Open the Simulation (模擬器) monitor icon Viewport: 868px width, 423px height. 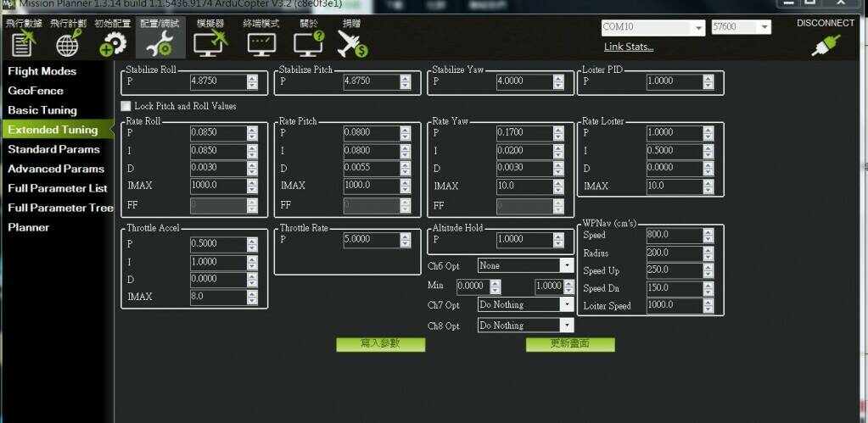(210, 42)
